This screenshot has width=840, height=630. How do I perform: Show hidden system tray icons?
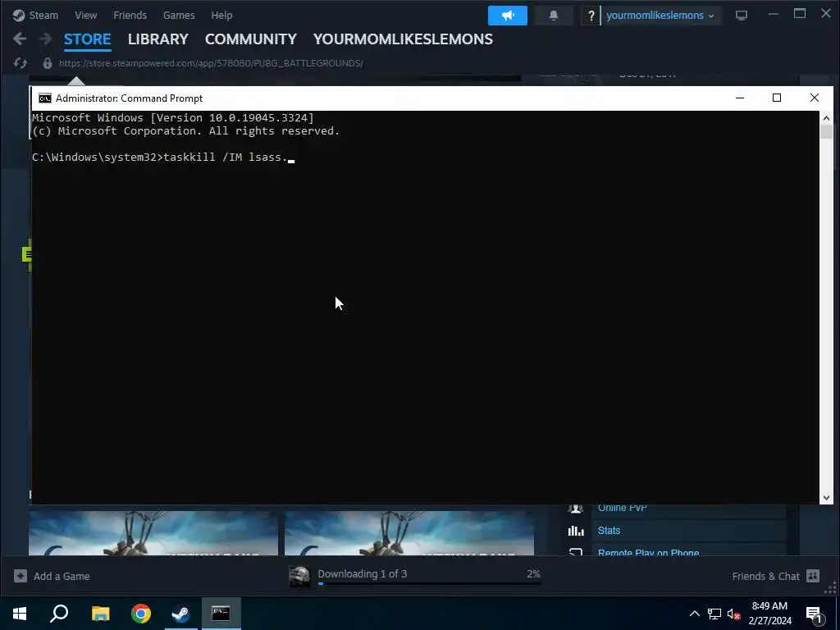point(694,614)
